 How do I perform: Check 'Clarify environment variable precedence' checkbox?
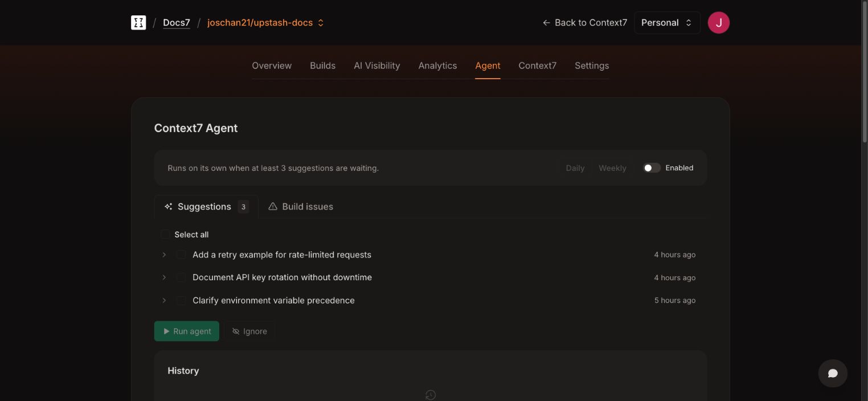coord(181,300)
